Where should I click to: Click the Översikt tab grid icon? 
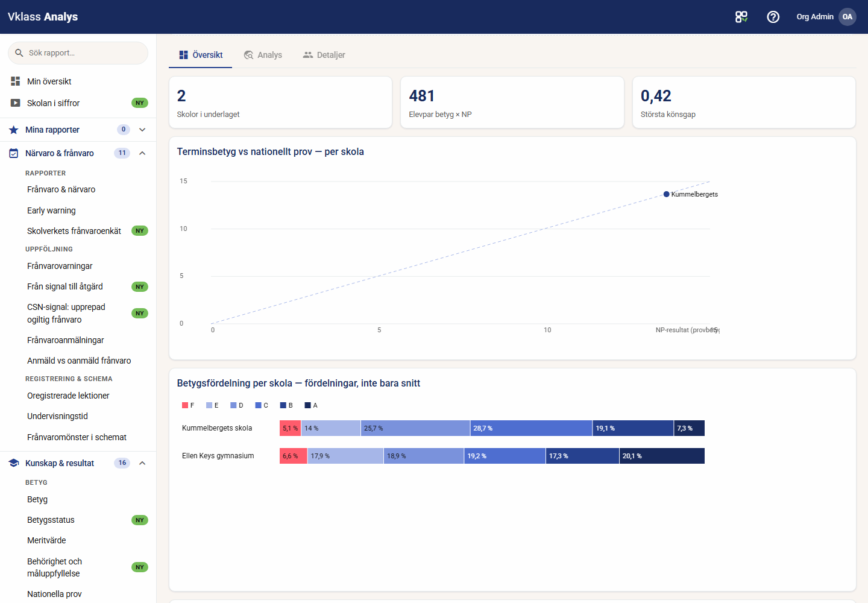(184, 55)
